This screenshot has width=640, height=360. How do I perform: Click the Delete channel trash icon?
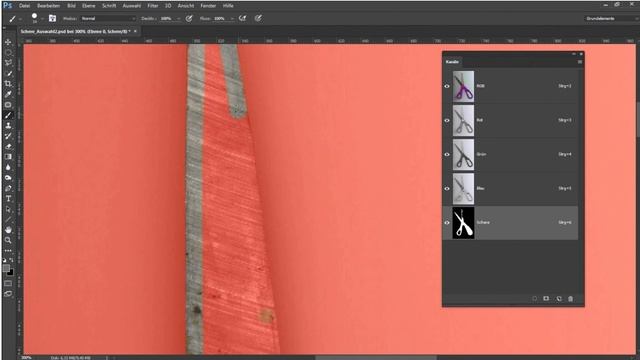[571, 299]
